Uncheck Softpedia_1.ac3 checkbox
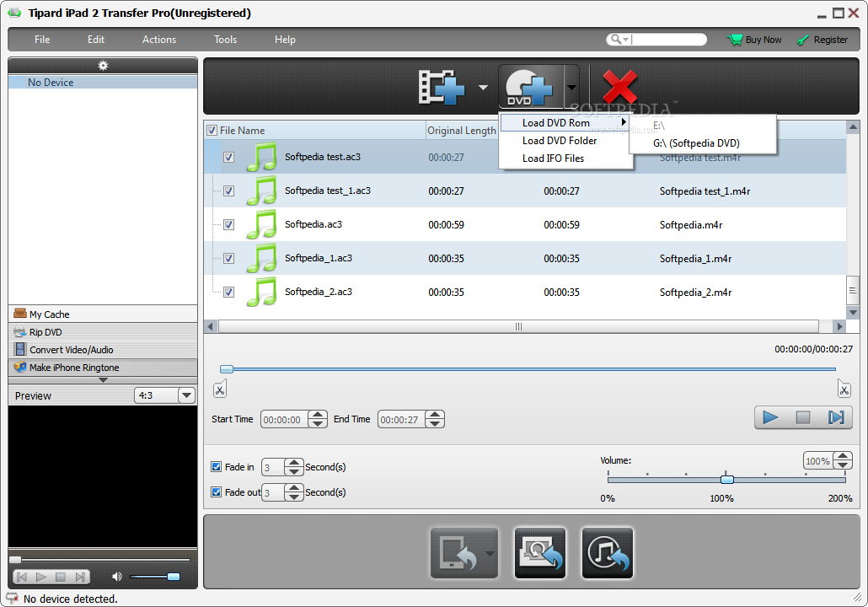Viewport: 868px width, 607px height. click(228, 258)
